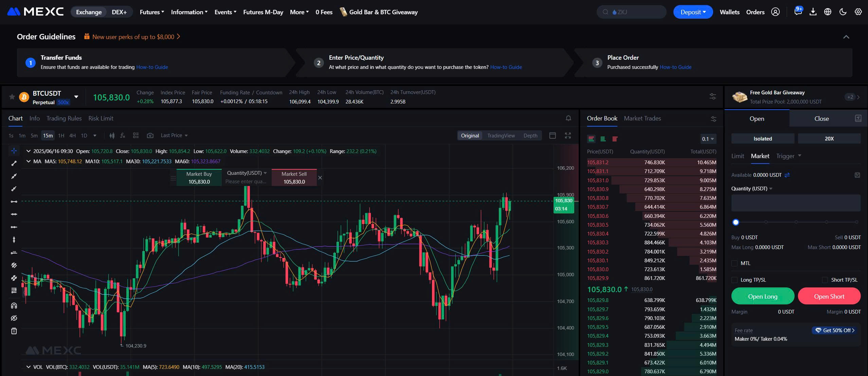
Task: Hide all drawings with eye icon
Action: [14, 318]
